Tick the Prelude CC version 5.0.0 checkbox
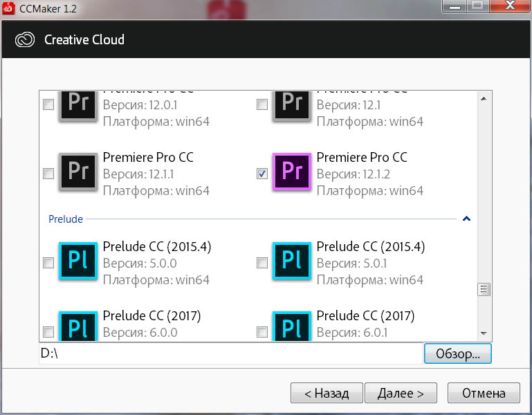Screen dimensions: 532x415 pos(48,262)
